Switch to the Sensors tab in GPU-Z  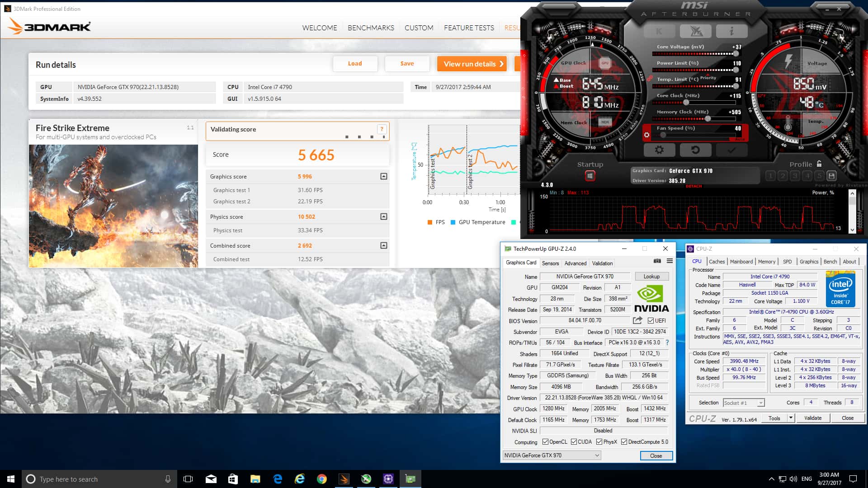tap(550, 263)
